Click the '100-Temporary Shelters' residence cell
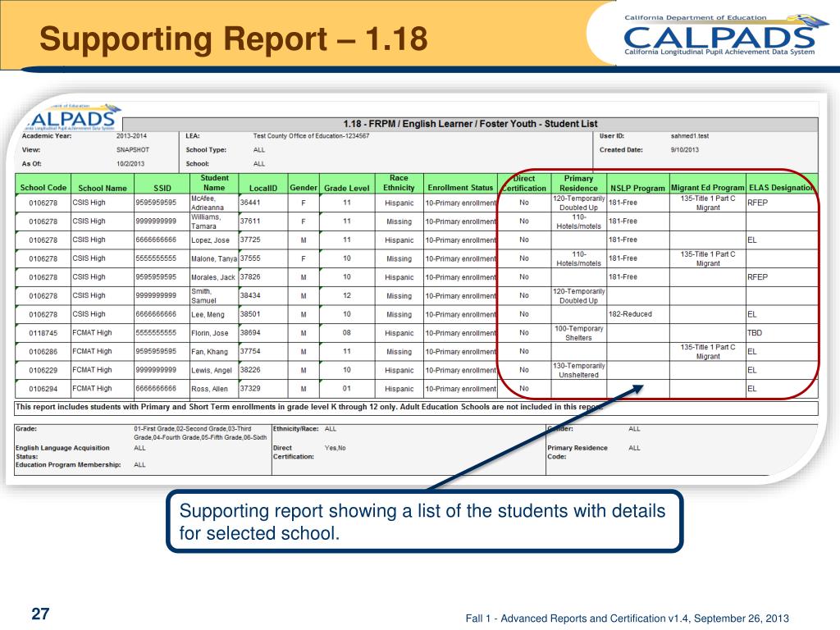Viewport: 840px width, 630px height. point(578,333)
